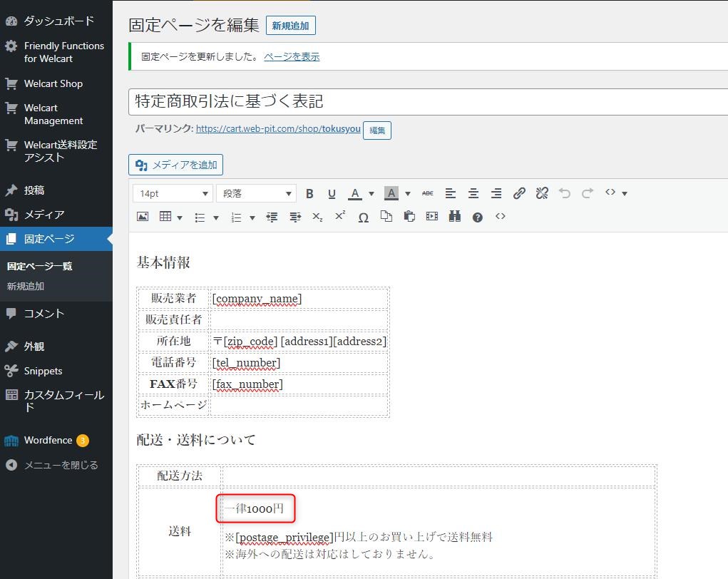Screen dimensions: 728x579
Task: Open the 段落 paragraph format dropdown
Action: [256, 193]
